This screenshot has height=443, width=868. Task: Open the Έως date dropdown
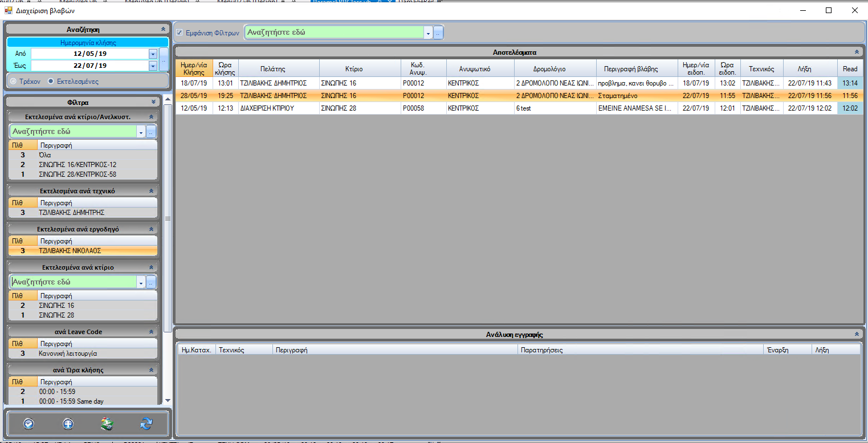point(153,66)
